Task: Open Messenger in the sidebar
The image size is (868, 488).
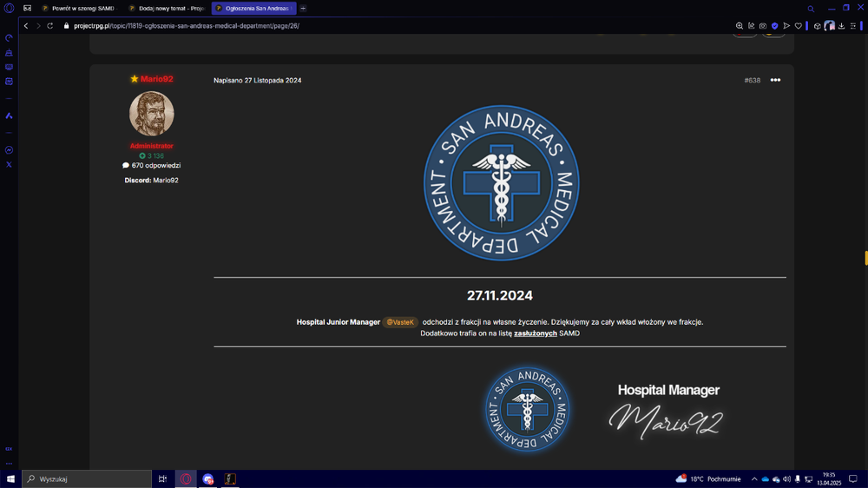Action: [x=9, y=150]
